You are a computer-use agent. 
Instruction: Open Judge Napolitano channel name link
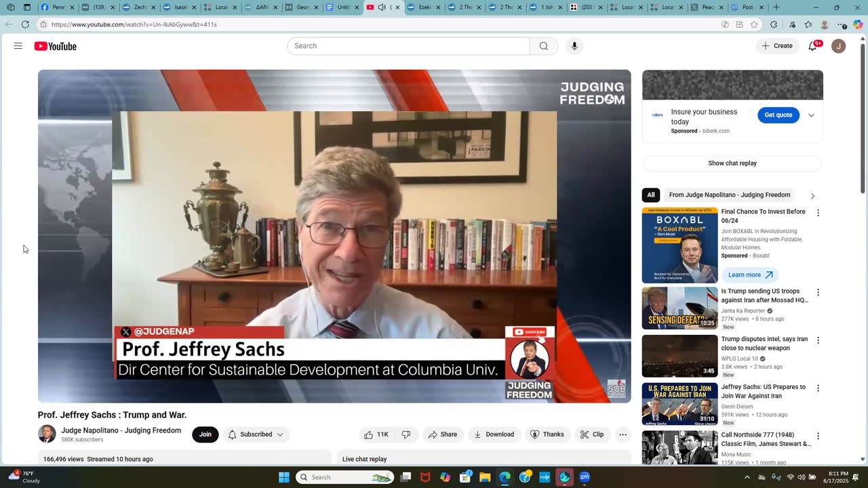click(121, 430)
